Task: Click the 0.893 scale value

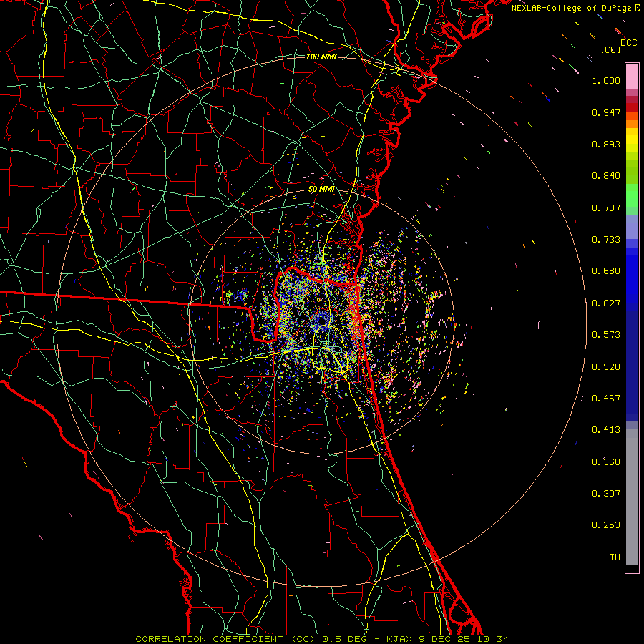Action: point(606,144)
